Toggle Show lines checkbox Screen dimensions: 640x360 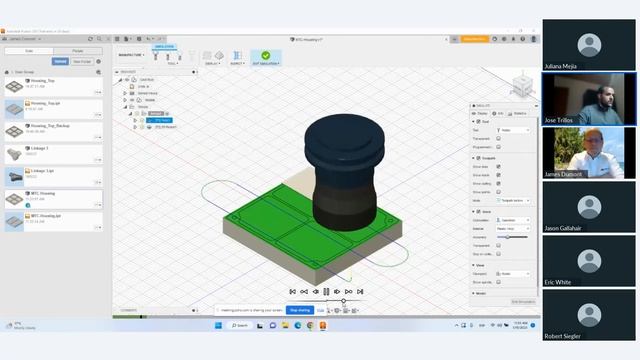pyautogui.click(x=498, y=167)
